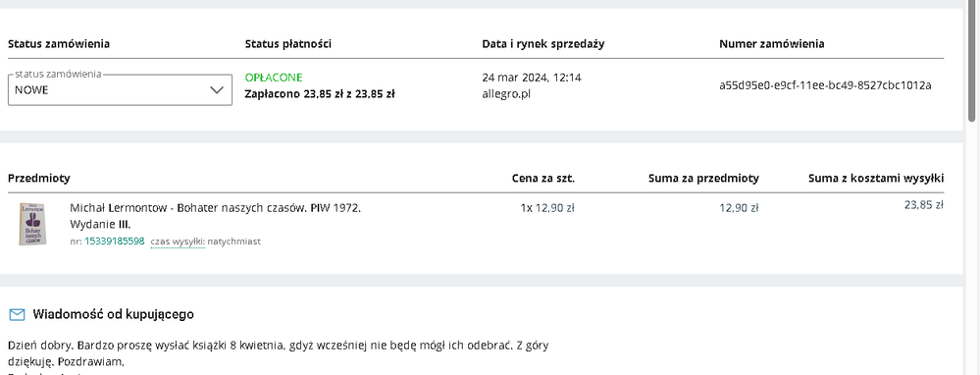Click the buyer message text about 8 kwietnia

pos(279,353)
